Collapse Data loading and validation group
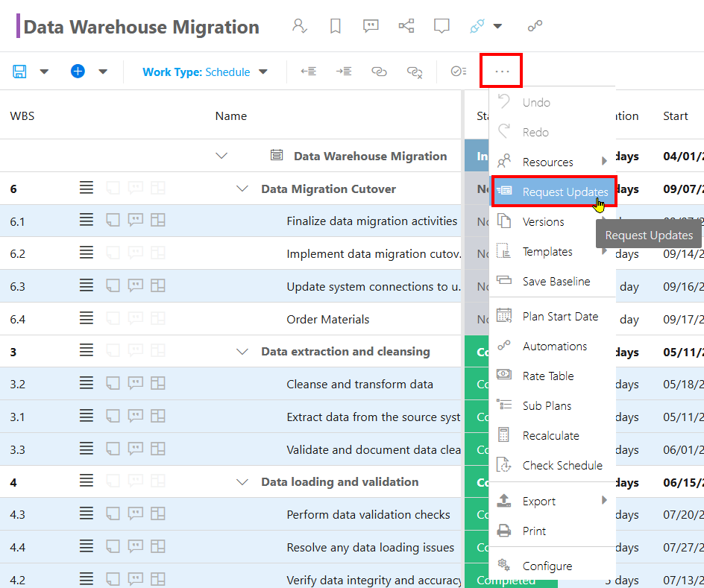This screenshot has width=704, height=588. 242,482
